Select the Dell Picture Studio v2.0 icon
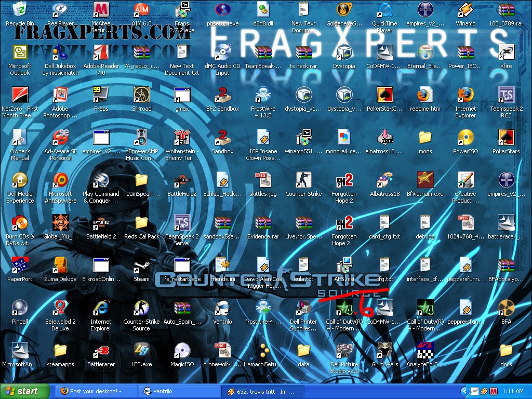The image size is (532, 399). pos(344,350)
